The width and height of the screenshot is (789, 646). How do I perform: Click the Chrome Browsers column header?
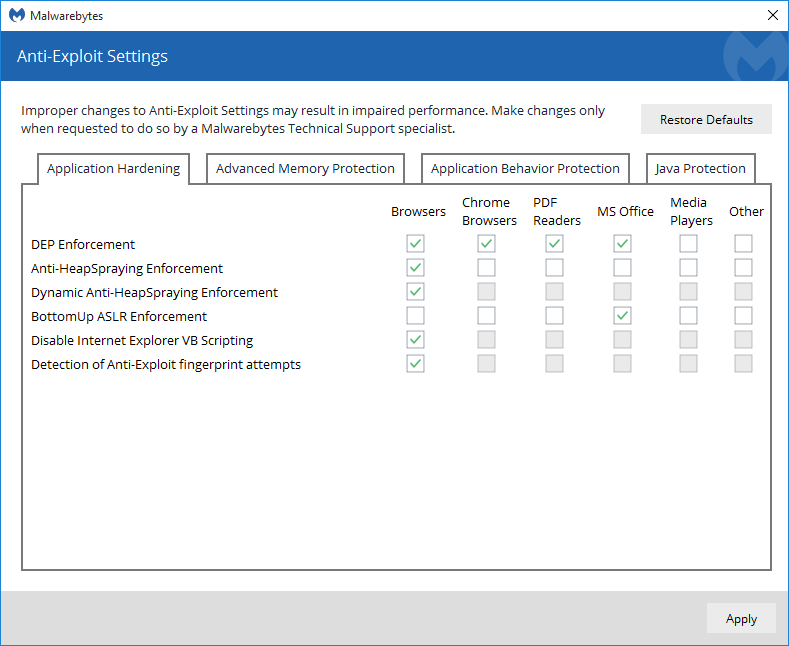489,211
